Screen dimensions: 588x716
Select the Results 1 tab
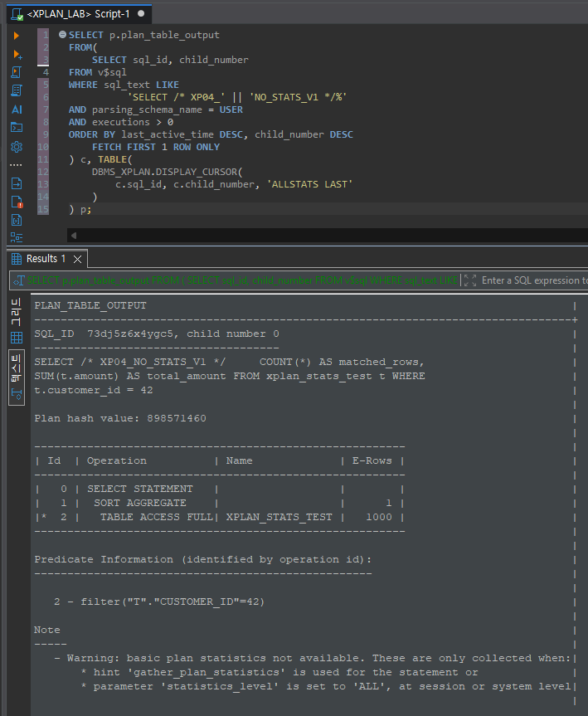(x=46, y=259)
